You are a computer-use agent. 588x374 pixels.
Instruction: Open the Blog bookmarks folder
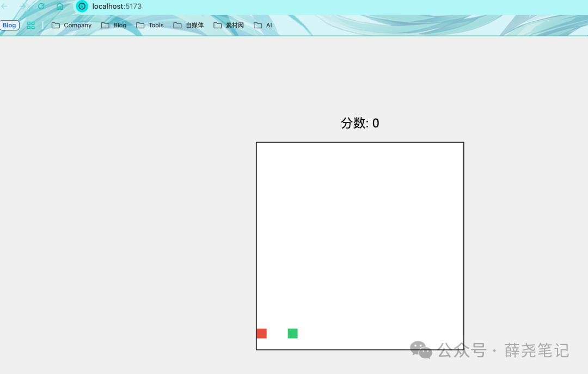[x=114, y=25]
